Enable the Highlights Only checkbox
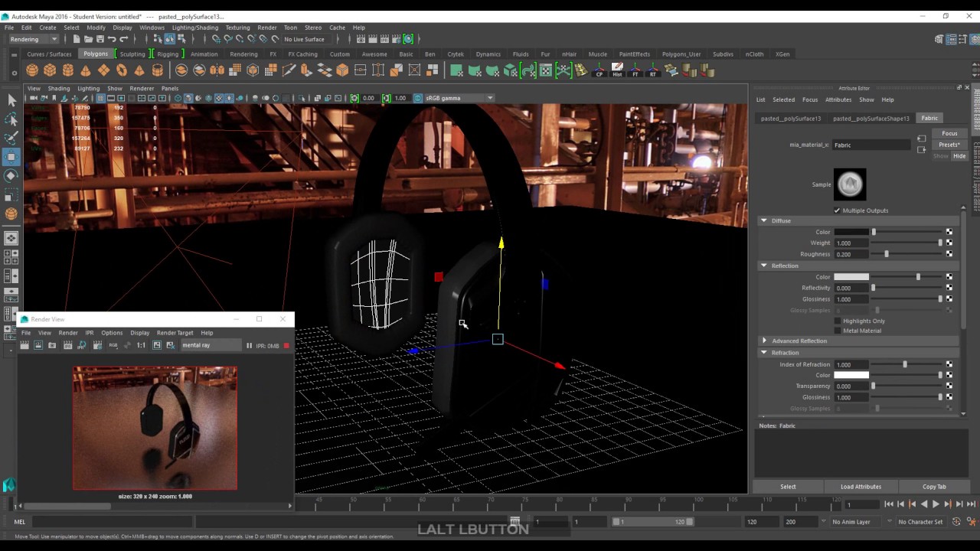 coord(838,321)
